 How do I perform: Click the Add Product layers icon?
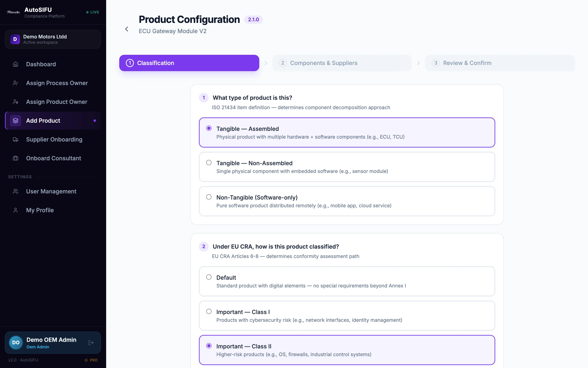click(16, 121)
